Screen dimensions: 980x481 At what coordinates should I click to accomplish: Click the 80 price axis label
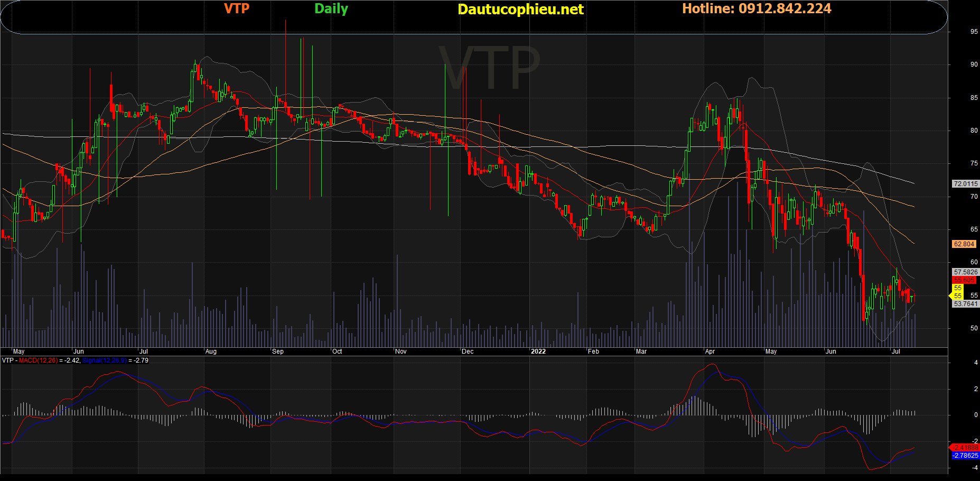pyautogui.click(x=974, y=131)
